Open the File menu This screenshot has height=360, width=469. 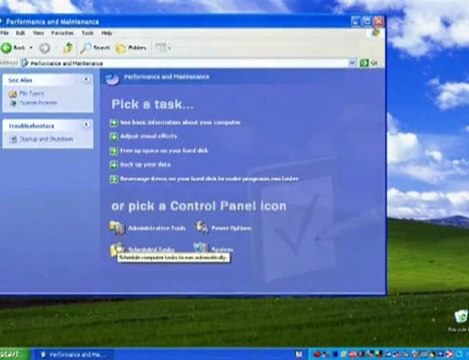click(4, 33)
